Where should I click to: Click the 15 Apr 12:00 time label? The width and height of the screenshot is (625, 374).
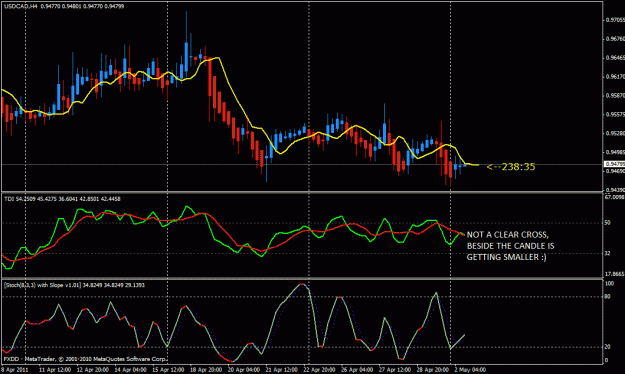(x=168, y=370)
